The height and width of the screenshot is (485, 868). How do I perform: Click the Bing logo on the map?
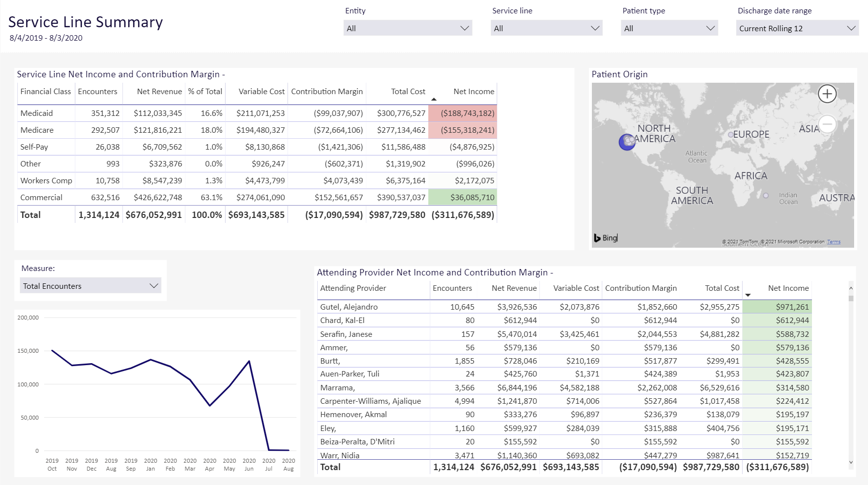(x=606, y=238)
